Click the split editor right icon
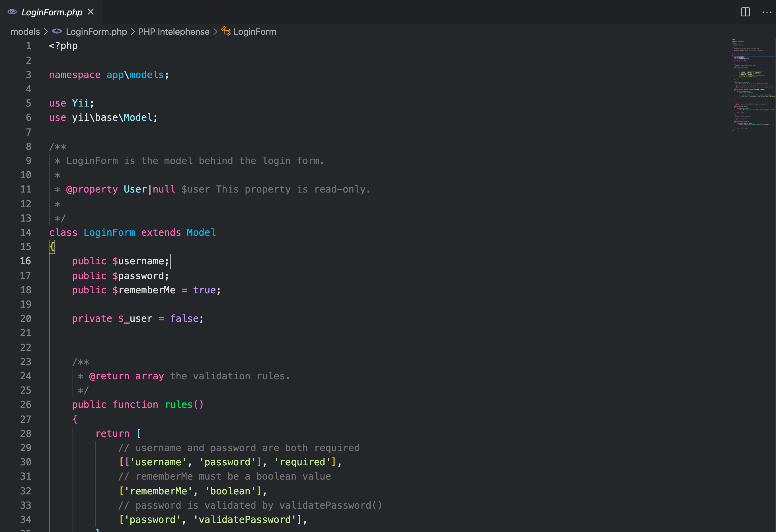 click(x=745, y=12)
